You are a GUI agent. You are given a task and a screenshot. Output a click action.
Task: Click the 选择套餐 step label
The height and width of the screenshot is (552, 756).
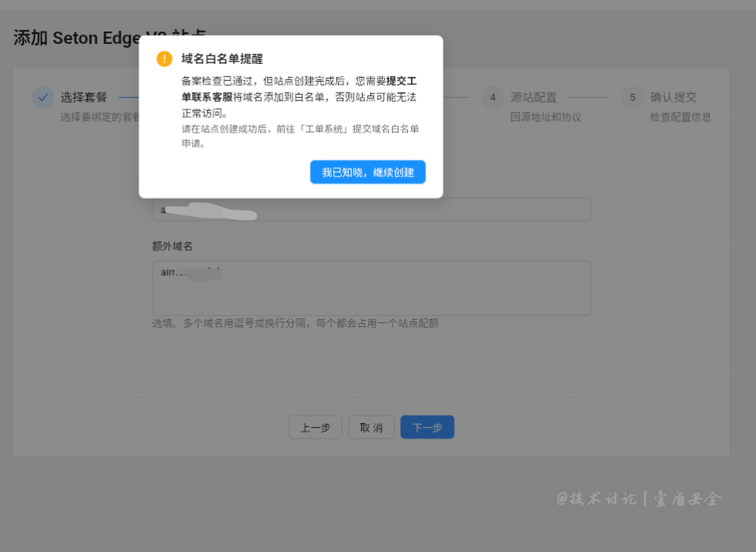coord(84,97)
